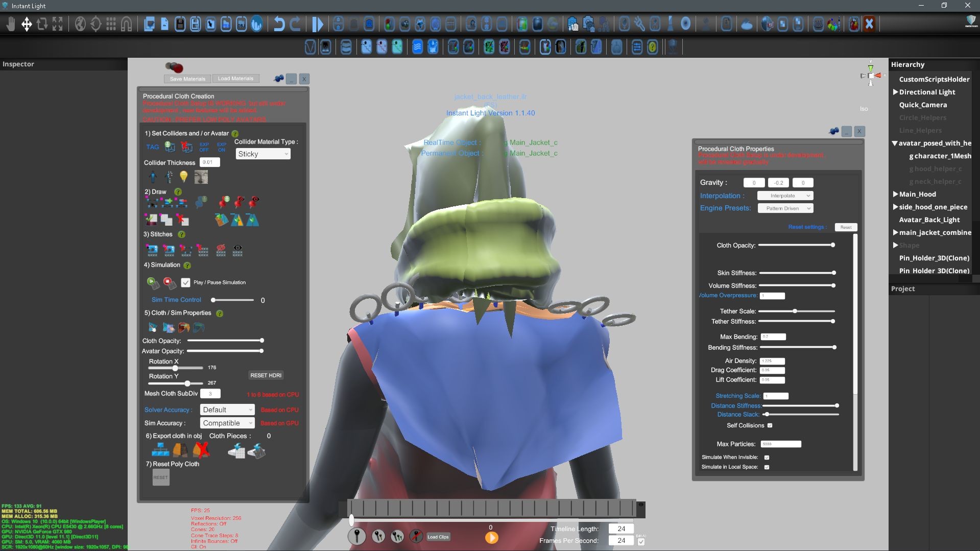Toggle Simulate When Invisible option
The image size is (980, 551).
(766, 457)
